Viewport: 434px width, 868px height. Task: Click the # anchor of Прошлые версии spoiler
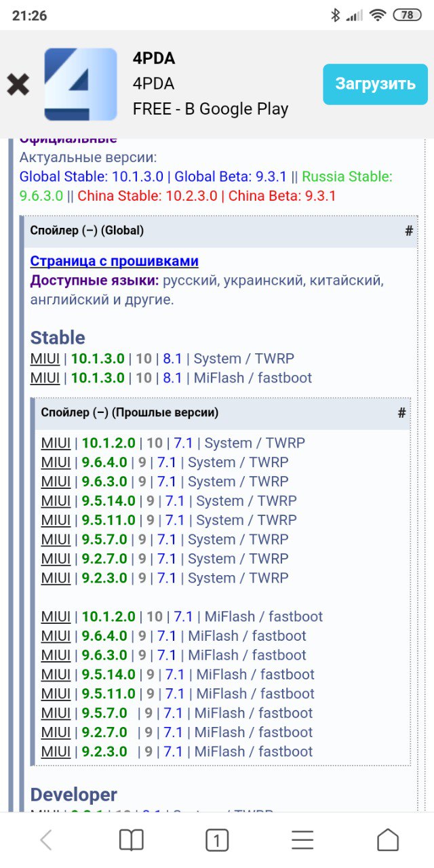[x=401, y=413]
